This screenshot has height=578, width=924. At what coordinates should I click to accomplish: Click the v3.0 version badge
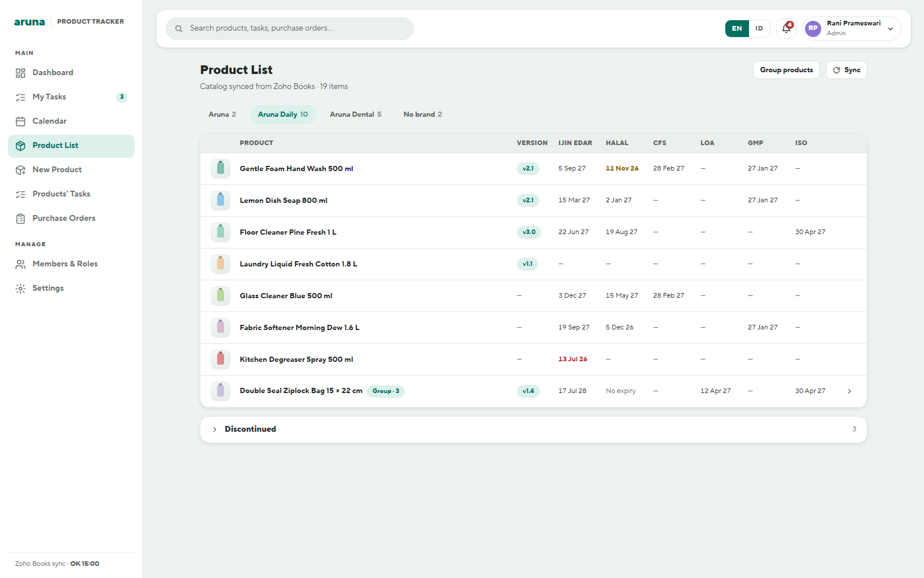pos(528,232)
